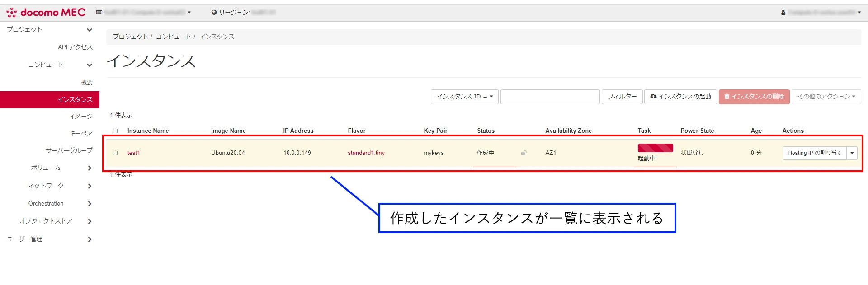Open キーペア in the sidebar
Screen dimensions: 868x285
pos(80,133)
